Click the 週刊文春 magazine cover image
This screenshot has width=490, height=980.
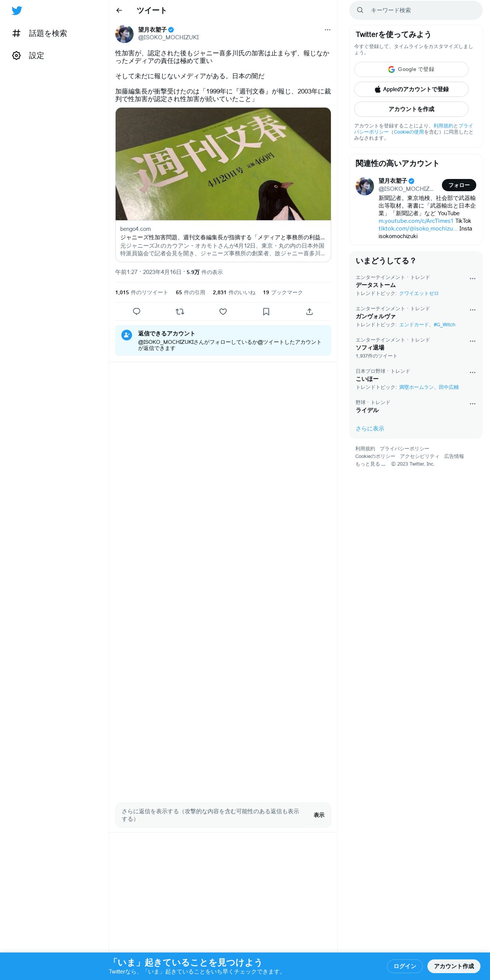(x=223, y=164)
